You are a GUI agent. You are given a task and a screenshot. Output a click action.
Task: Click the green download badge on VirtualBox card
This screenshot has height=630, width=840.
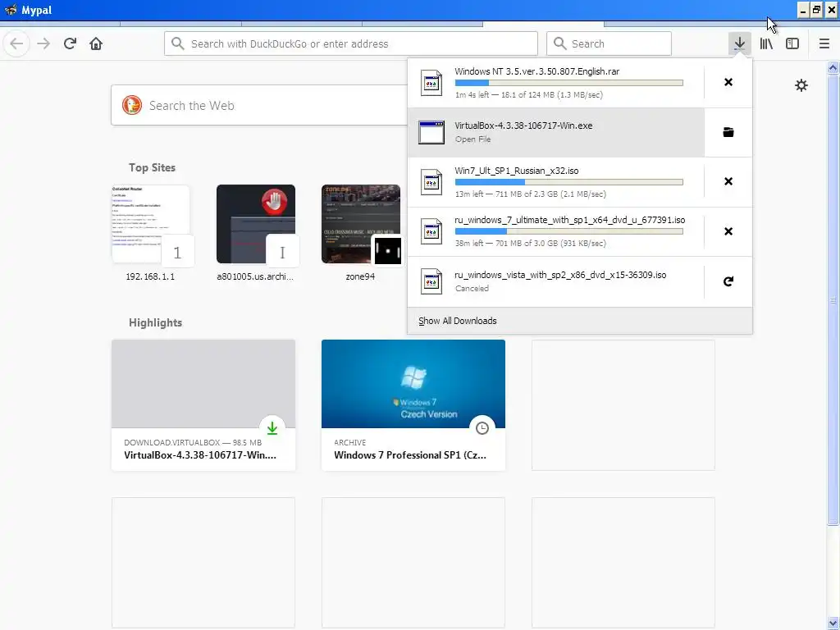(272, 428)
